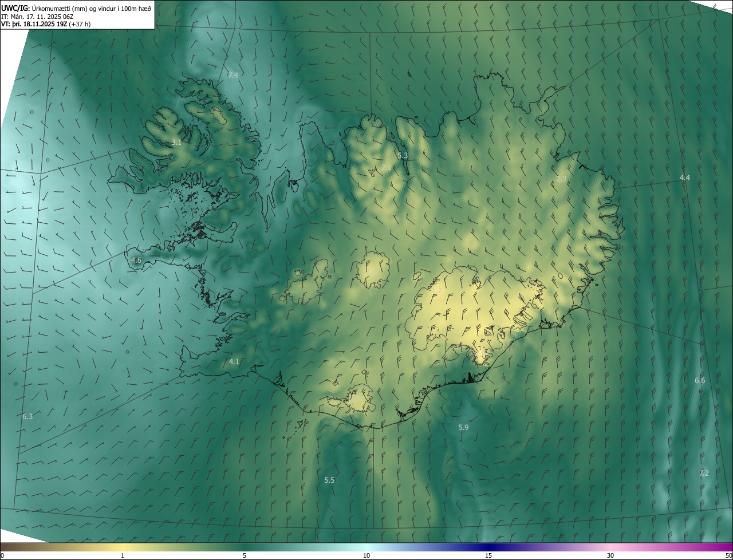Viewport: 733px width, 560px height.
Task: Click the title 'UWC/IG: Úrkomumætti (mm) og vindur í 100m hæð'
Action: coord(76,7)
